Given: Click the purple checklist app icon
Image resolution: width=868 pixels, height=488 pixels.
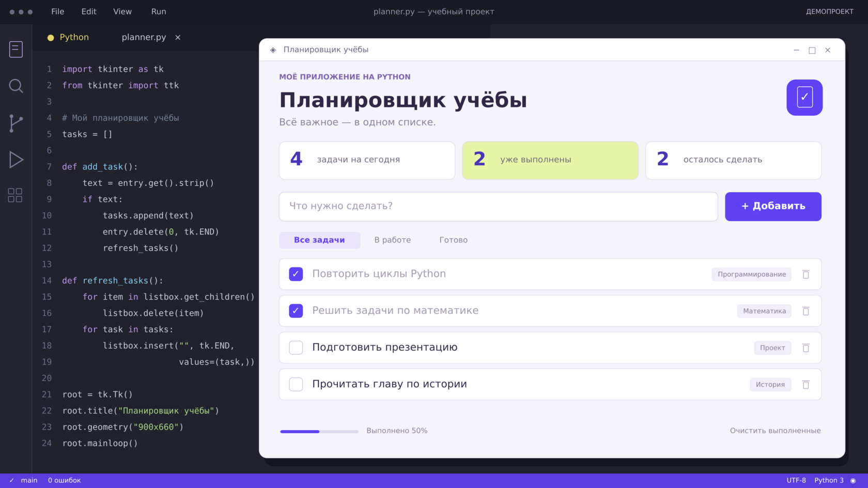Looking at the screenshot, I should click(804, 98).
